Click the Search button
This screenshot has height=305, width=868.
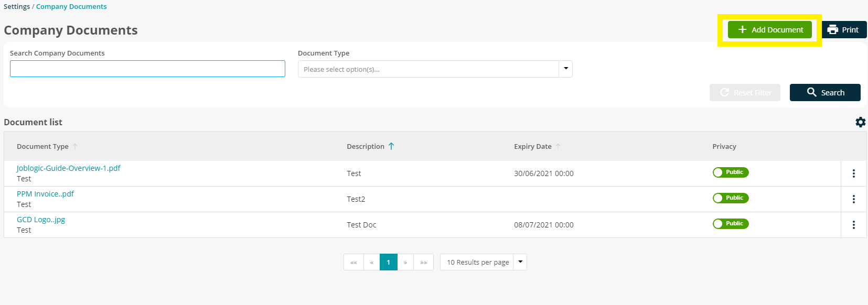[825, 92]
